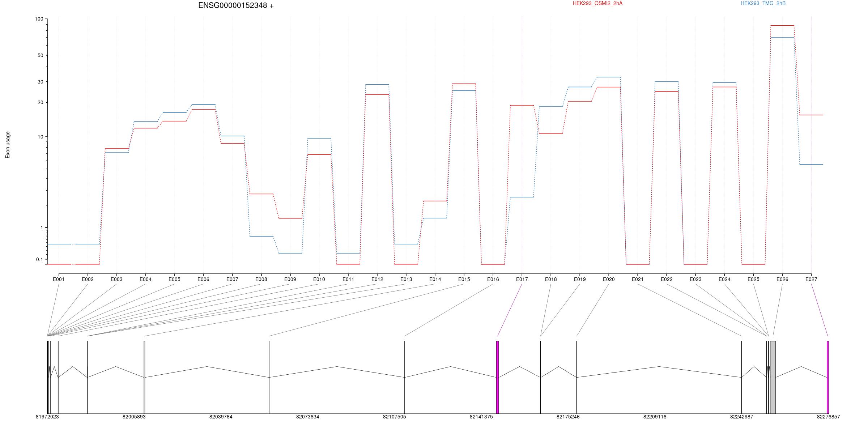Click the blue E017 usage segment
This screenshot has width=868, height=434.
point(522,197)
